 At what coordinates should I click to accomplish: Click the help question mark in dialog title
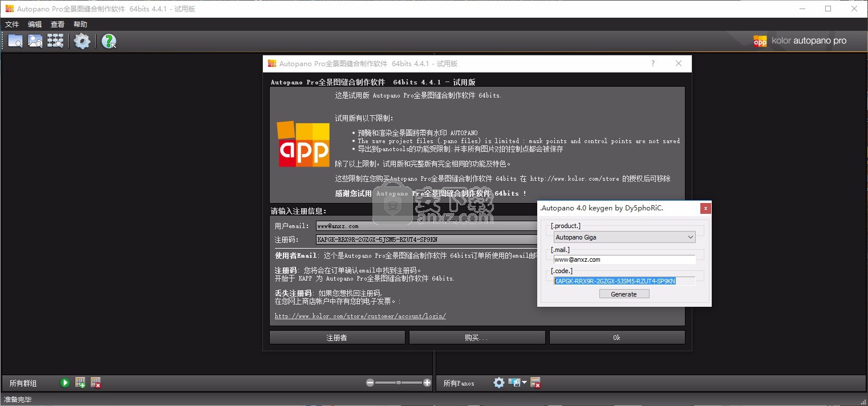653,63
